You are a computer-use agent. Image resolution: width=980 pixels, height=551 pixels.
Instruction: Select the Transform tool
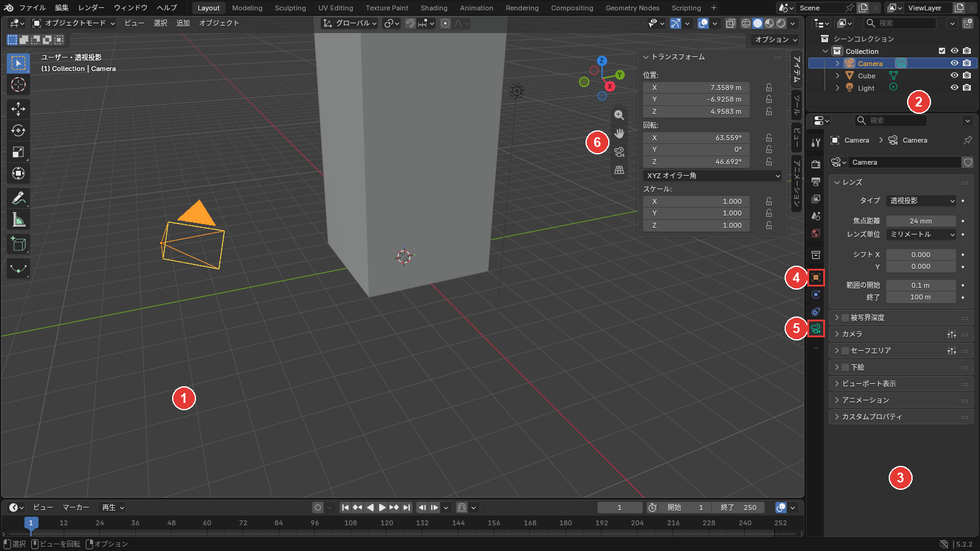[18, 173]
